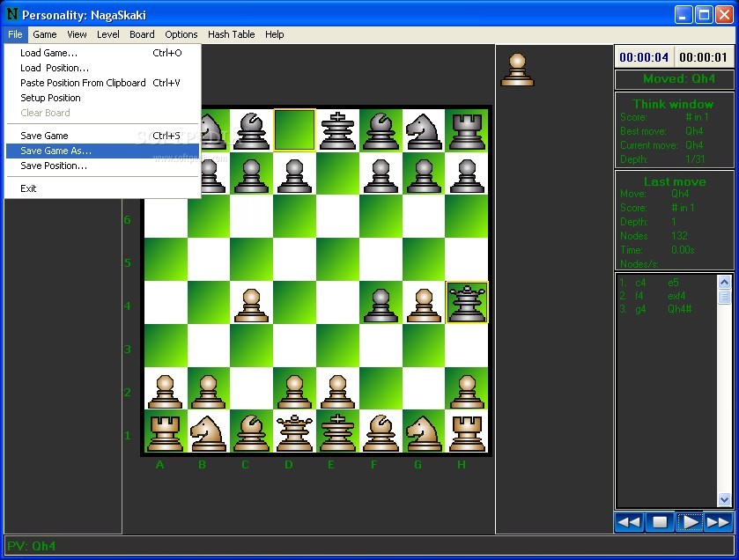Select the black king on e8
The image size is (739, 560).
pos(337,130)
